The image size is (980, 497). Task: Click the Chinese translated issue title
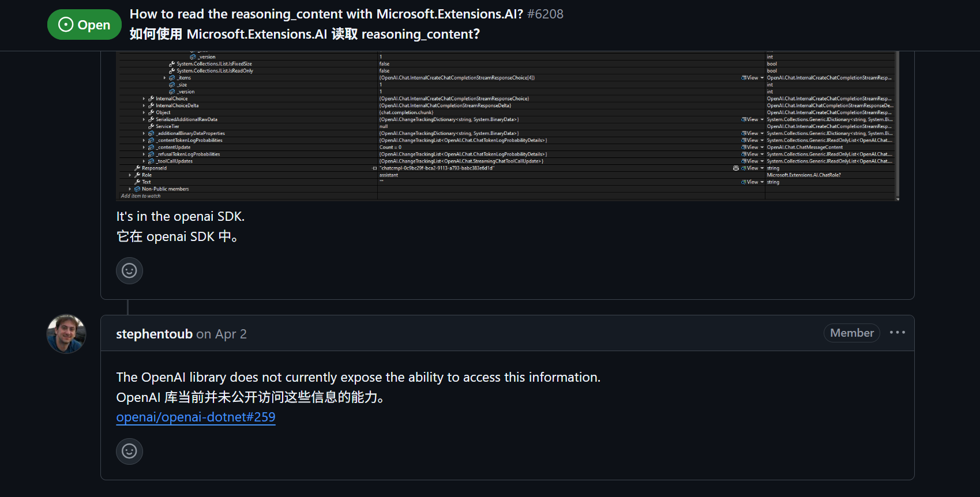tap(305, 34)
